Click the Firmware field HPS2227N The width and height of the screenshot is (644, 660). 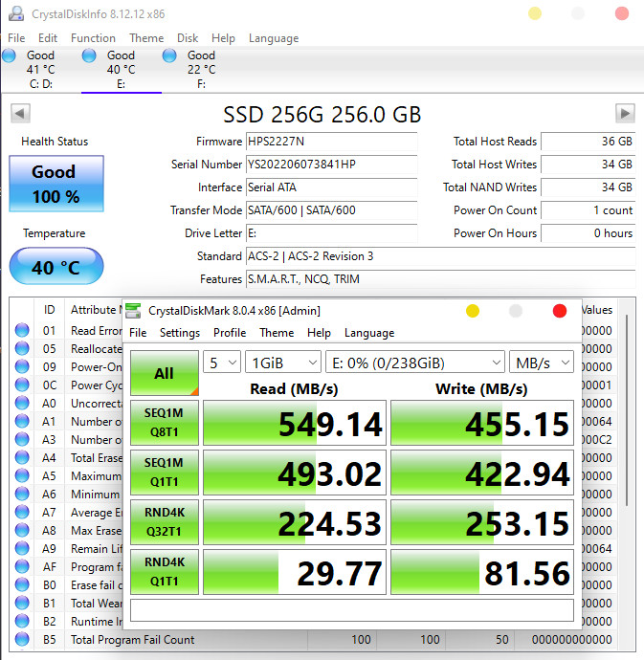coord(331,142)
